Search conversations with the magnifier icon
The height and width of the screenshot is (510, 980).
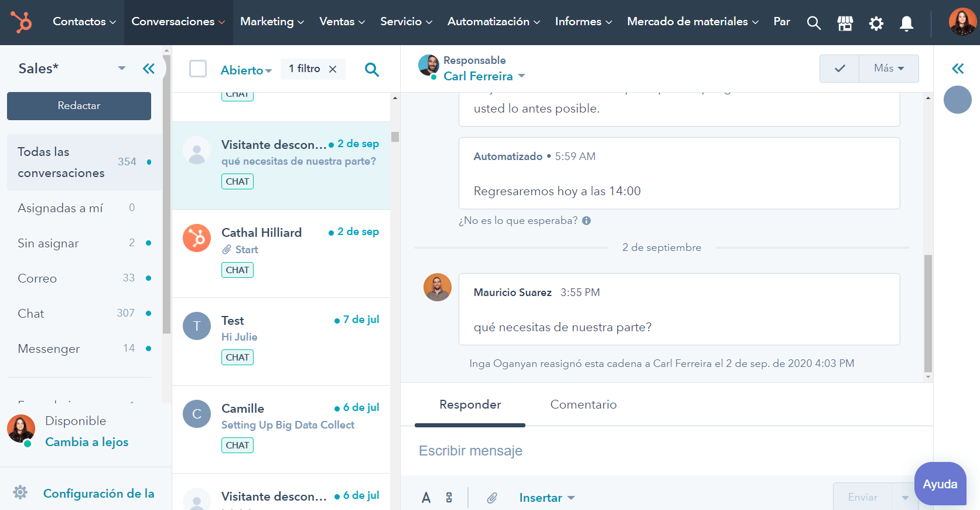coord(371,70)
